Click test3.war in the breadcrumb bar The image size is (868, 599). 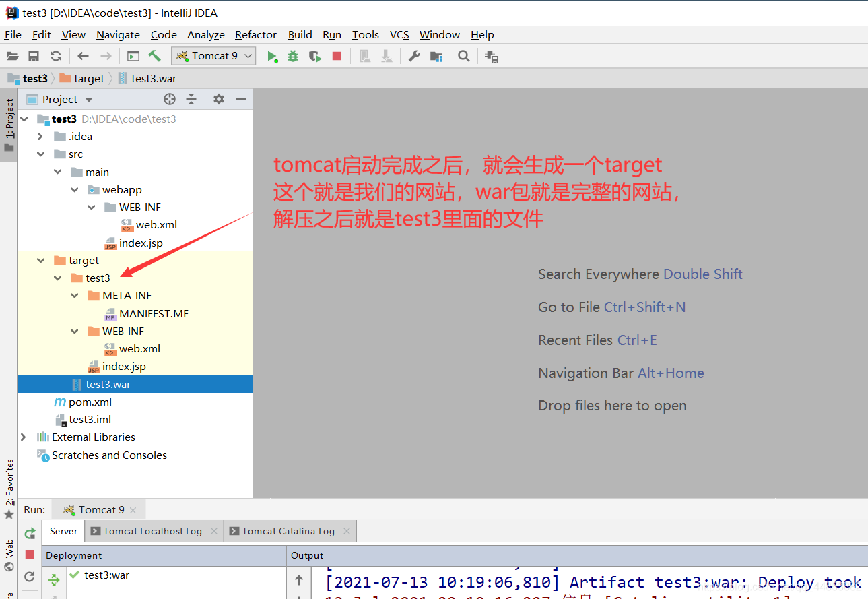click(x=147, y=78)
